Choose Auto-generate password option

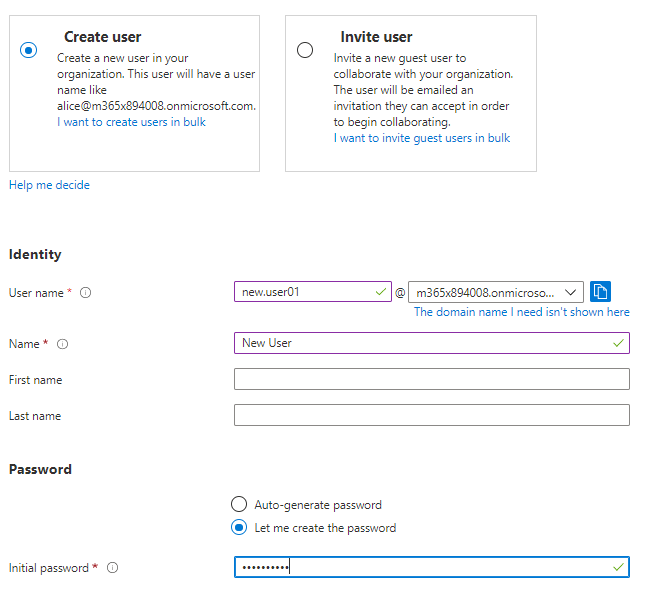pyautogui.click(x=239, y=505)
